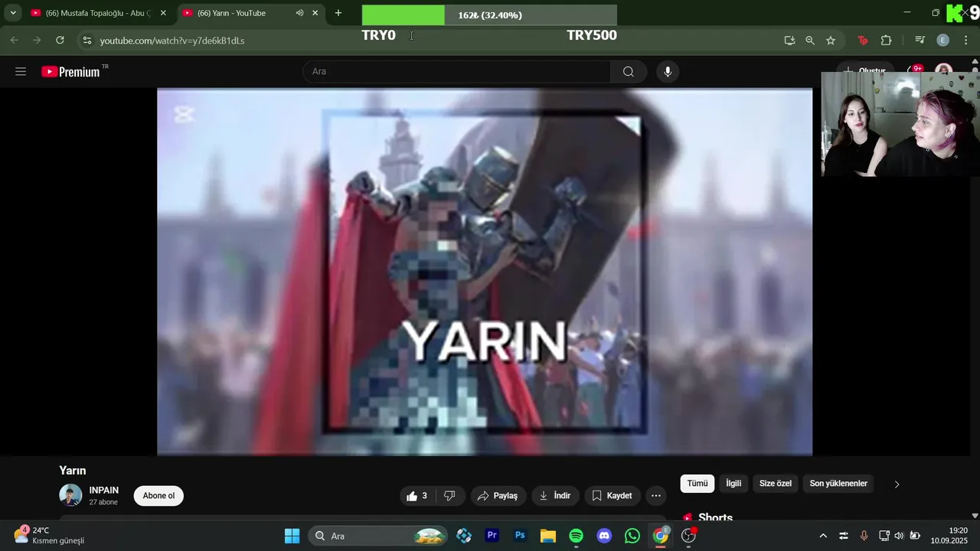980x551 pixels.
Task: Show hidden system tray icons chevron
Action: 823,536
